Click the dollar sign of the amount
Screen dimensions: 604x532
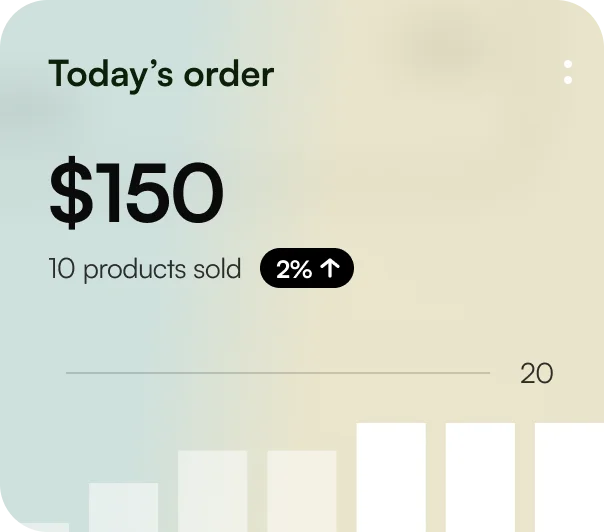tap(72, 192)
